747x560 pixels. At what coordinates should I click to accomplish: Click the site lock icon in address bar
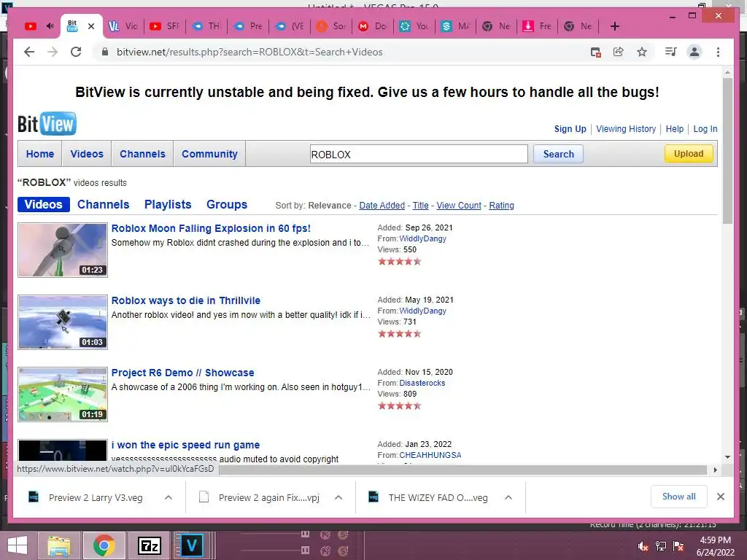click(x=105, y=52)
